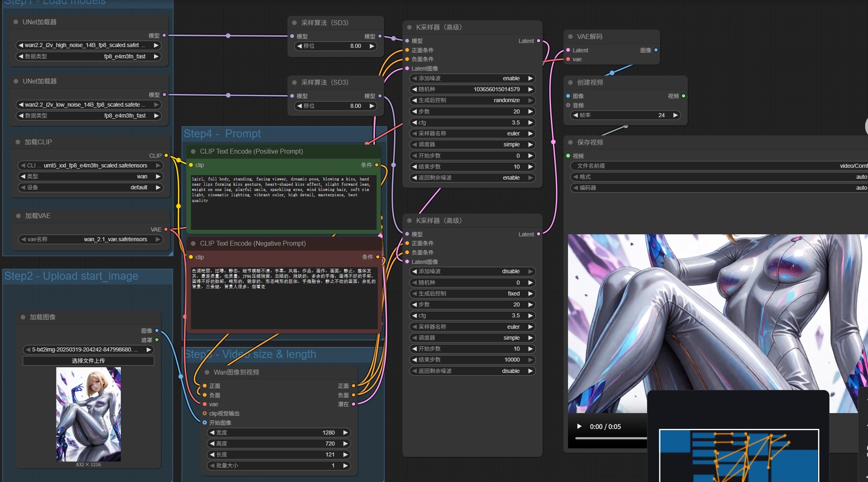Collapse the VAE解码 node via its dot
Image resolution: width=868 pixels, height=482 pixels.
tap(570, 36)
